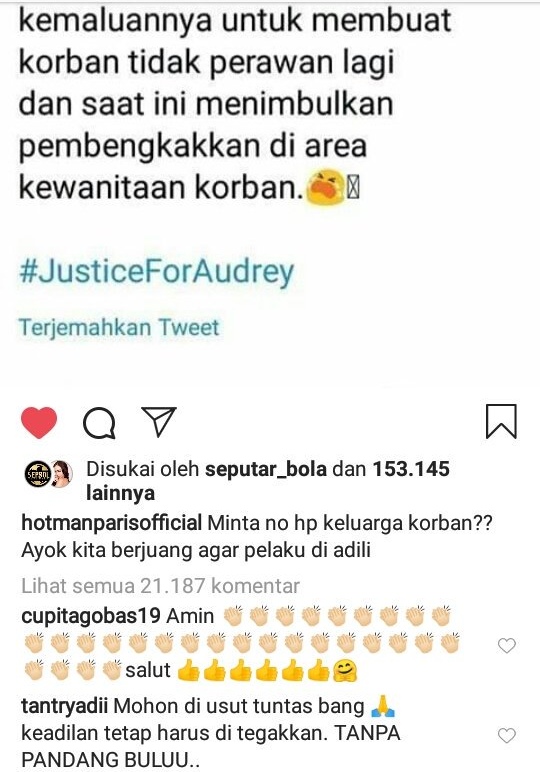Image resolution: width=540 pixels, height=772 pixels.
Task: Open comments with the speech bubble icon
Action: (x=99, y=423)
